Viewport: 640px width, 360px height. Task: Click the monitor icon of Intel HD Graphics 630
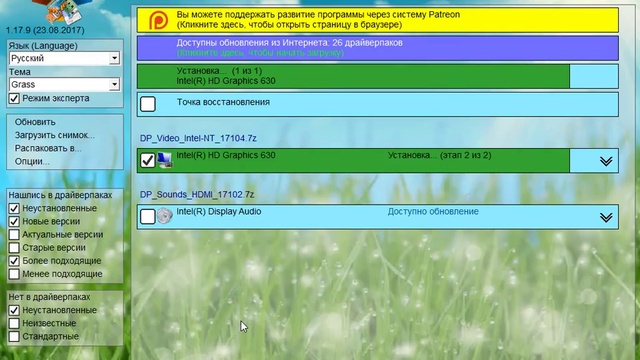click(165, 160)
